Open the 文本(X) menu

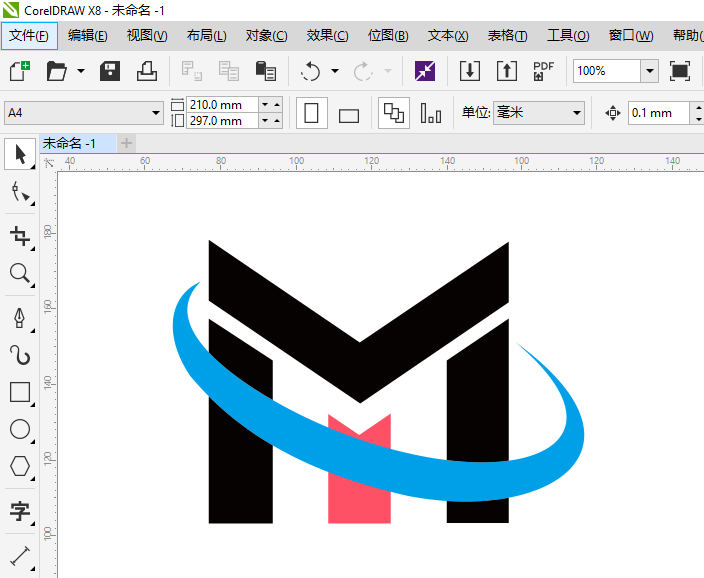(x=448, y=35)
